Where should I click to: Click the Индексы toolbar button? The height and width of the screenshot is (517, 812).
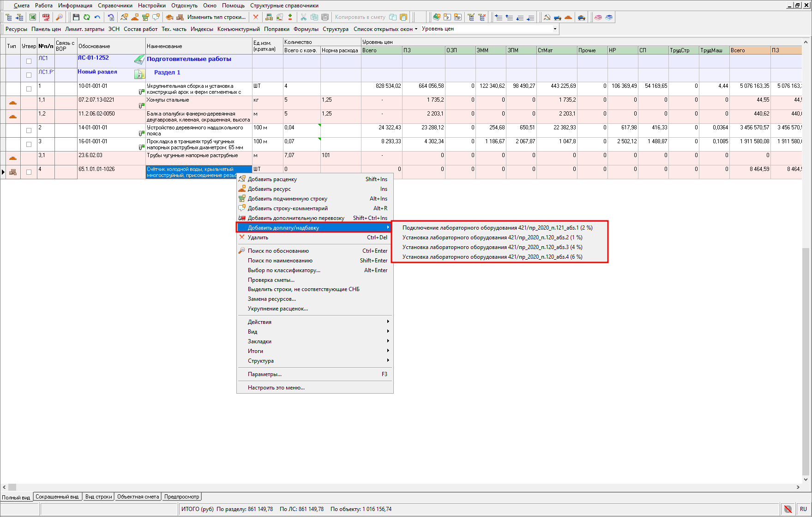[x=202, y=29]
